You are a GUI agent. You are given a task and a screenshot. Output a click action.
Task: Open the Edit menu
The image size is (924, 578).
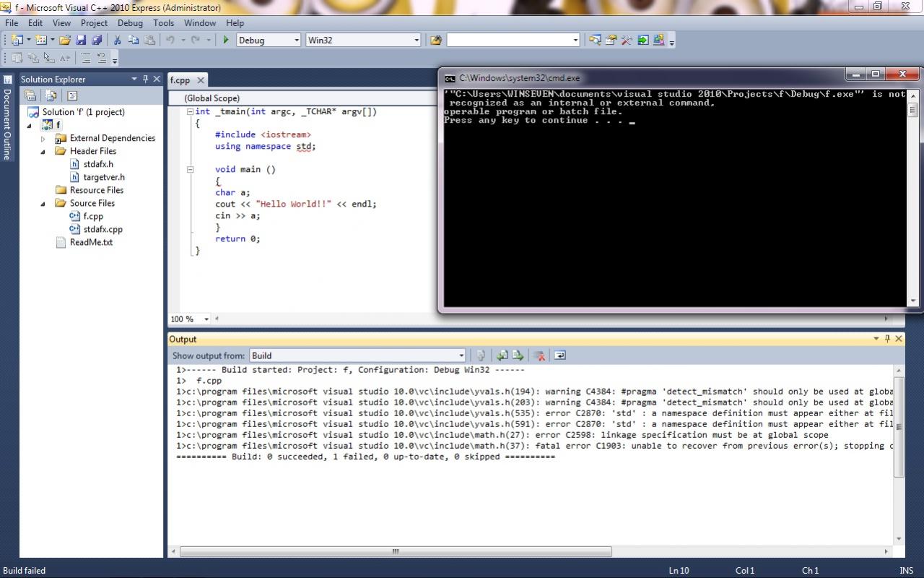pyautogui.click(x=35, y=22)
